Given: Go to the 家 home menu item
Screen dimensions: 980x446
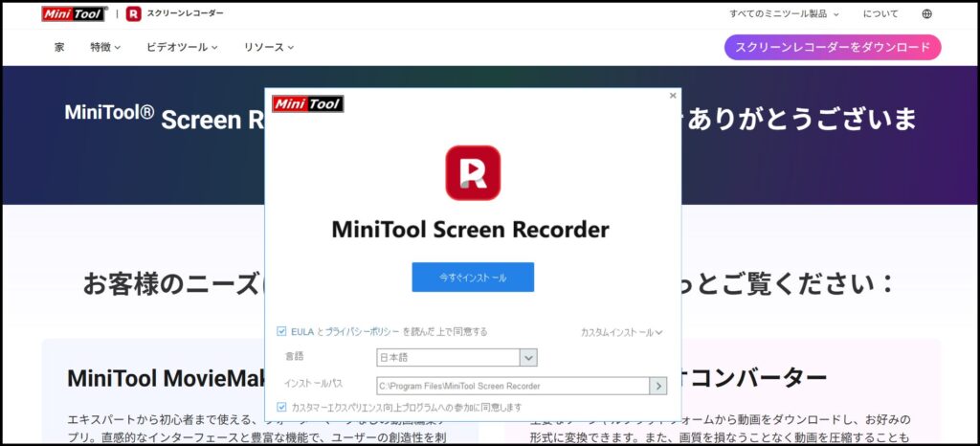Looking at the screenshot, I should [59, 47].
